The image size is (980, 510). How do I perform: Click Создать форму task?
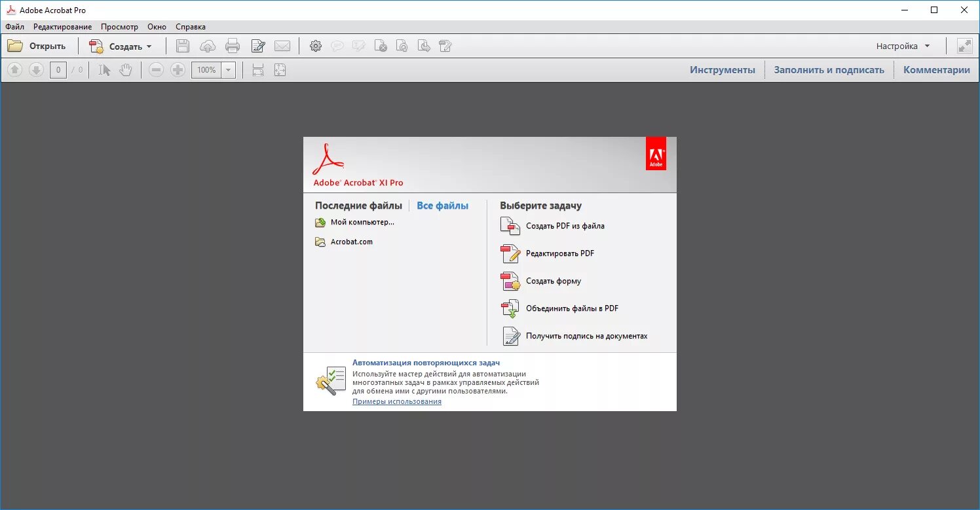click(554, 281)
